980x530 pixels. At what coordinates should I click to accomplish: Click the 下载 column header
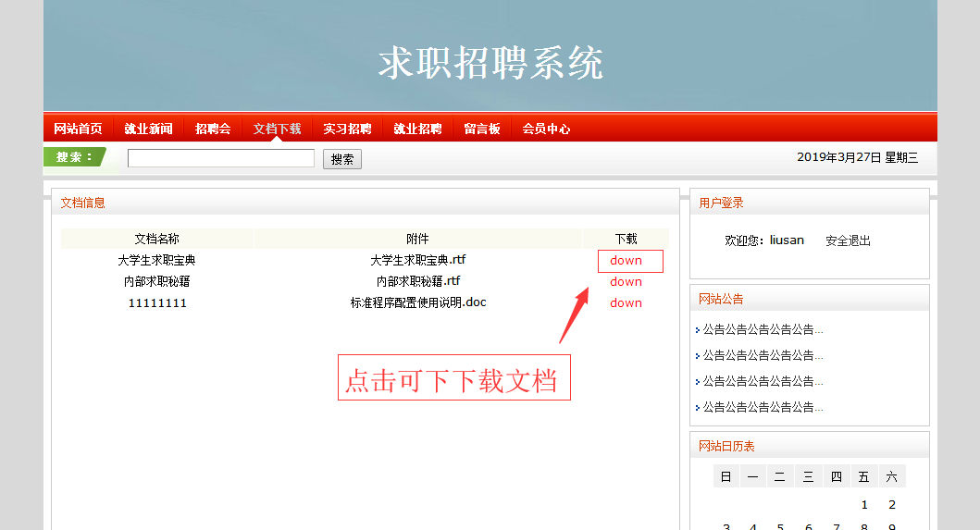(x=626, y=239)
